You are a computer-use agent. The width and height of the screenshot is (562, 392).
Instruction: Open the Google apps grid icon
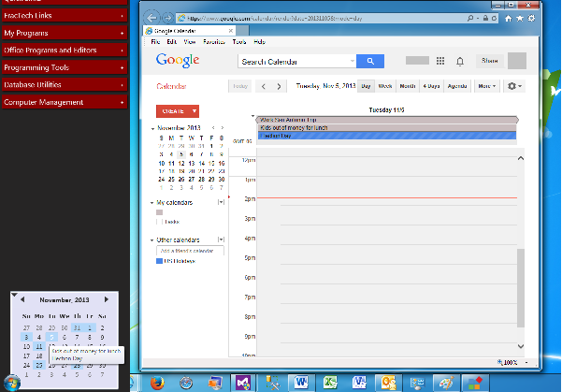[x=440, y=61]
